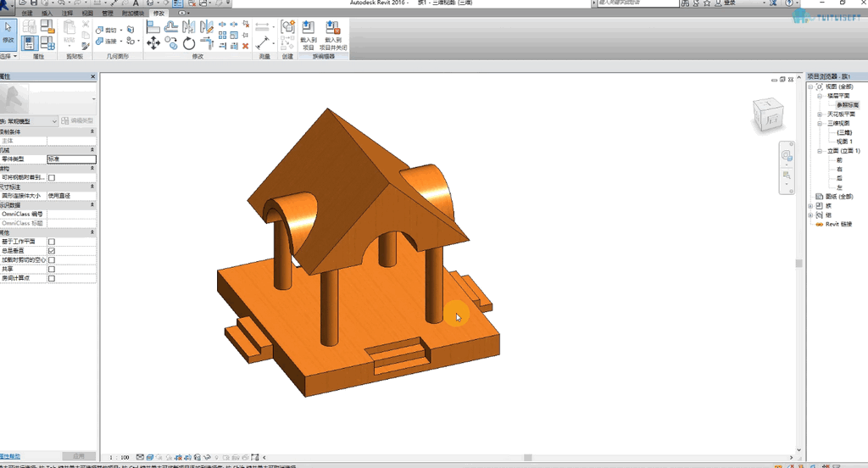Select the reference level floor plan view
Screen dimensions: 868x468
point(848,105)
